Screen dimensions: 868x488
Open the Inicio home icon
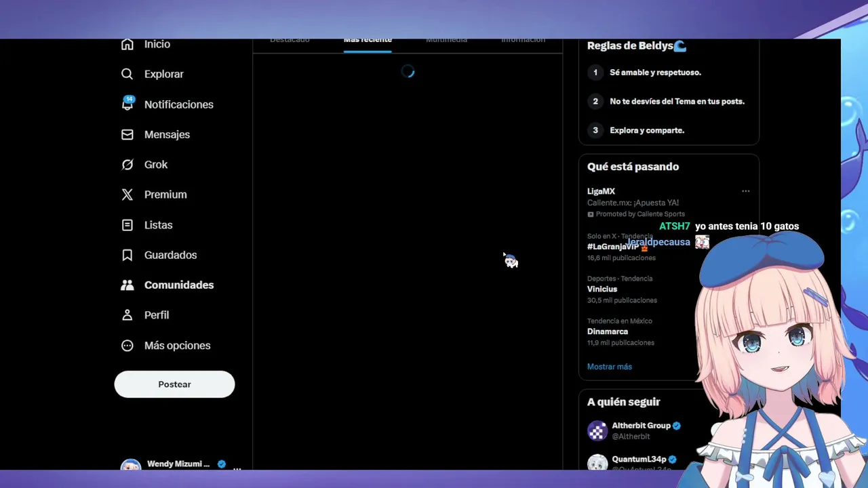click(x=127, y=44)
